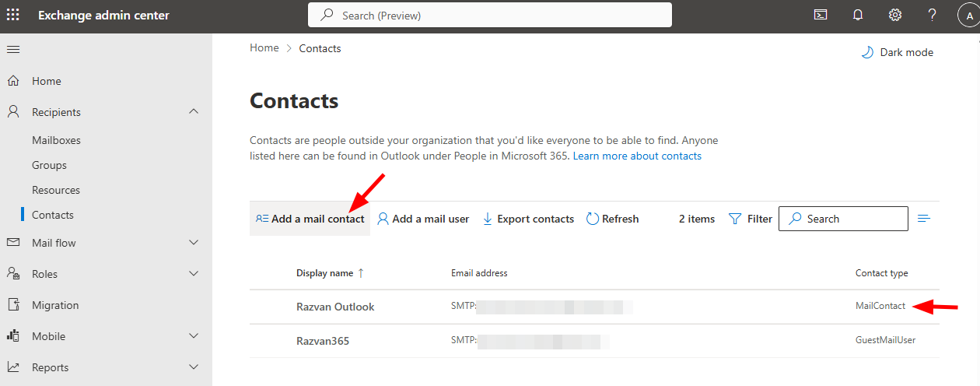Screen dimensions: 980x386
Task: Open the Razvan365 contact
Action: click(x=323, y=341)
